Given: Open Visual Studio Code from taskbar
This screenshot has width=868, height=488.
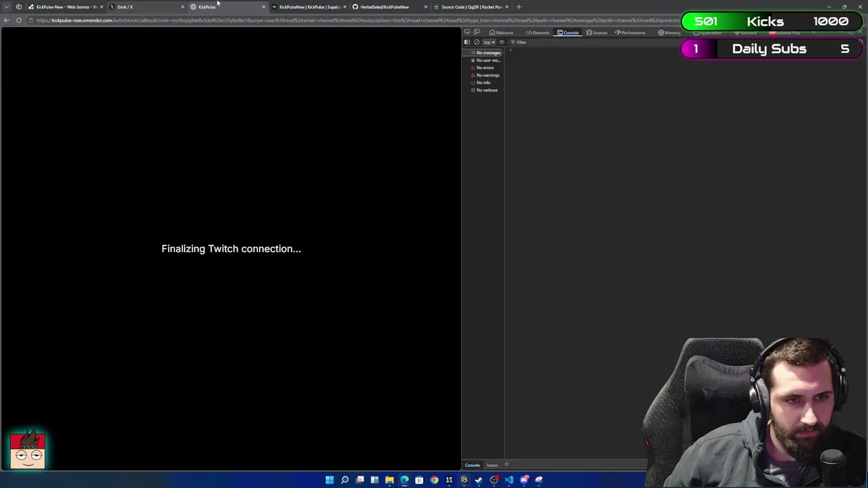Looking at the screenshot, I should [x=509, y=480].
